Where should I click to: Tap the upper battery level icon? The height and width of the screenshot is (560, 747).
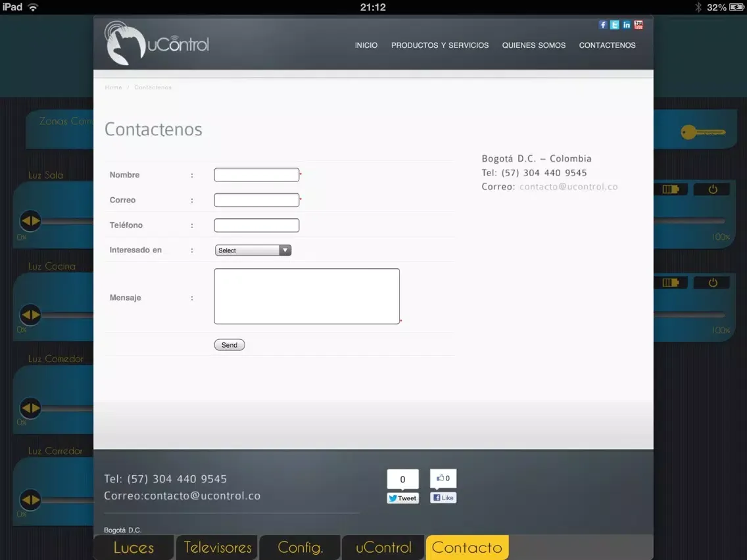coord(670,189)
